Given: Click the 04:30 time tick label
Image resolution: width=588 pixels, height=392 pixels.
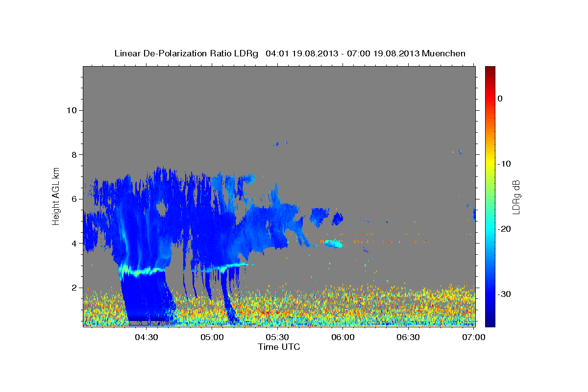Looking at the screenshot, I should (x=146, y=337).
